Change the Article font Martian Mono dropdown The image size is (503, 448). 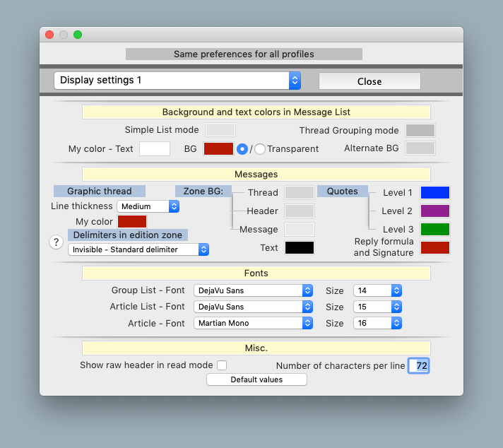(x=253, y=323)
